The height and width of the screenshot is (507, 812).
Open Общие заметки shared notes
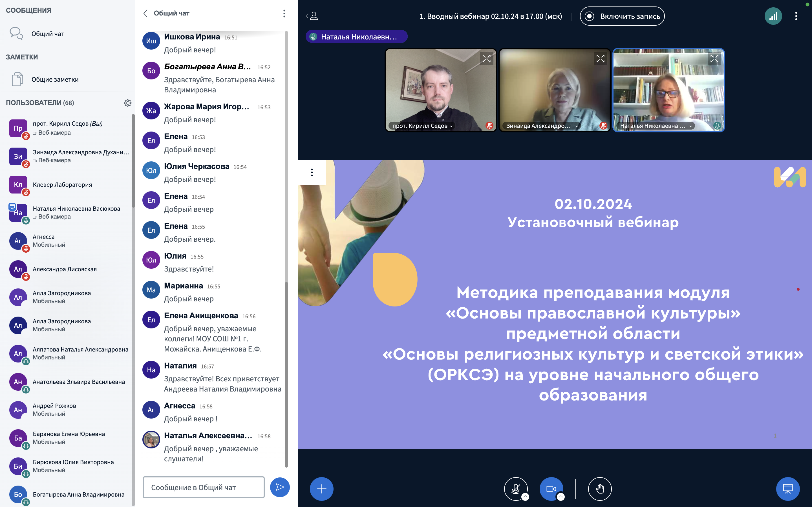[x=55, y=79]
